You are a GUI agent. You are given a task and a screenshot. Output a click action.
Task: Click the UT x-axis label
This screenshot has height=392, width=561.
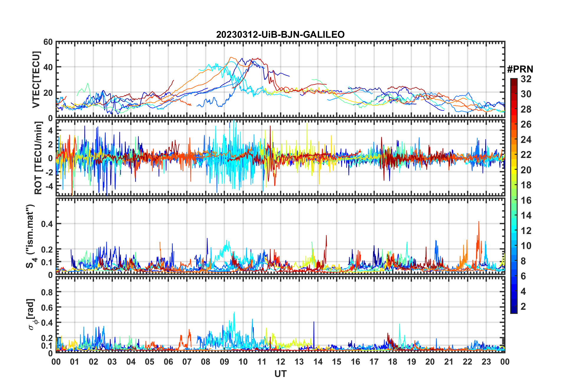coord(280,374)
